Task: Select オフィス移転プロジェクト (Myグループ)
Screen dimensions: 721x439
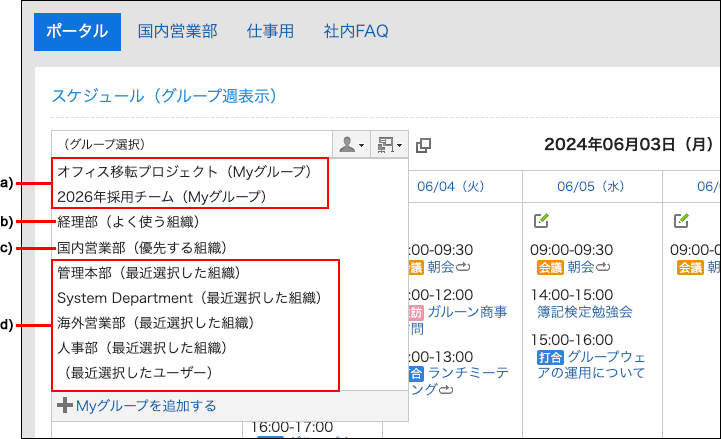Action: point(185,172)
